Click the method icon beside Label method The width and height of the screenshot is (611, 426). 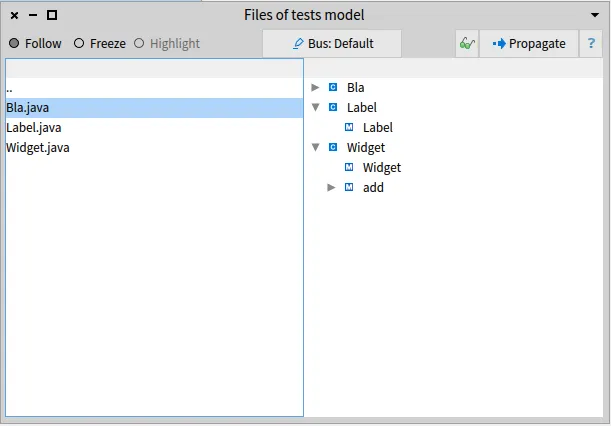[349, 127]
